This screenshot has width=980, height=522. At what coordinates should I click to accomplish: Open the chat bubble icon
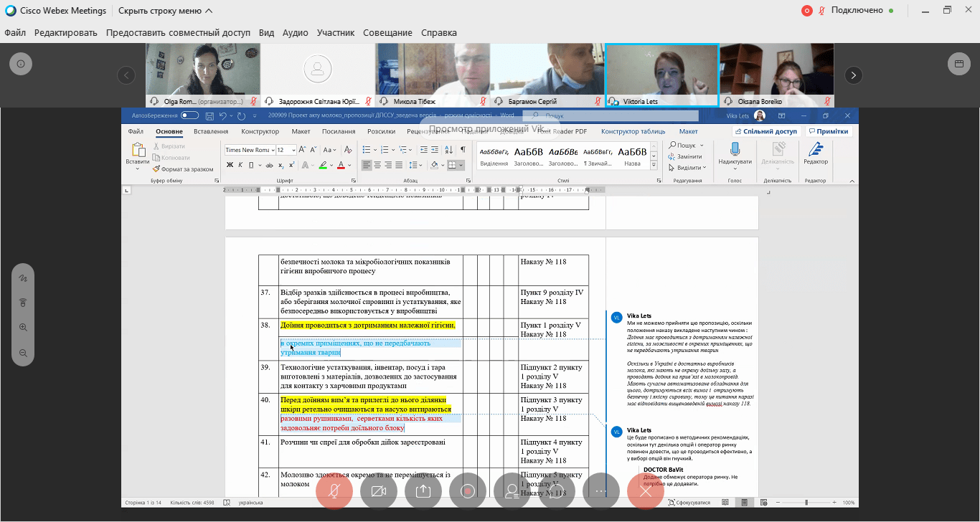[x=557, y=491]
